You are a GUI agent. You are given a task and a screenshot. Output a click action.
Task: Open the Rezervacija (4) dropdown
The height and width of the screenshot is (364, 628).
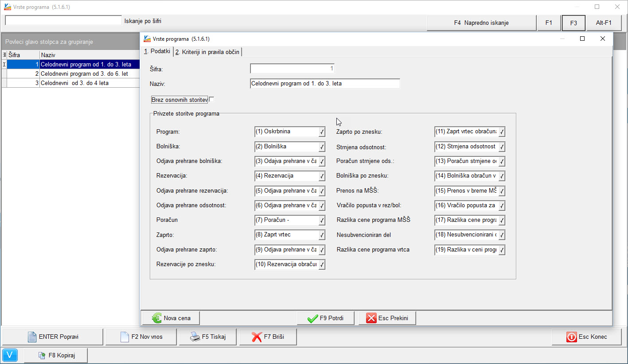(322, 176)
